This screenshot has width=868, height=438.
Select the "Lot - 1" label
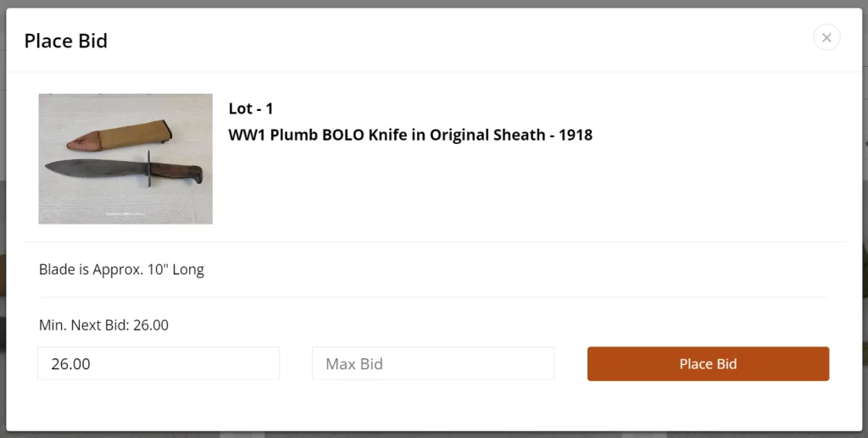251,108
